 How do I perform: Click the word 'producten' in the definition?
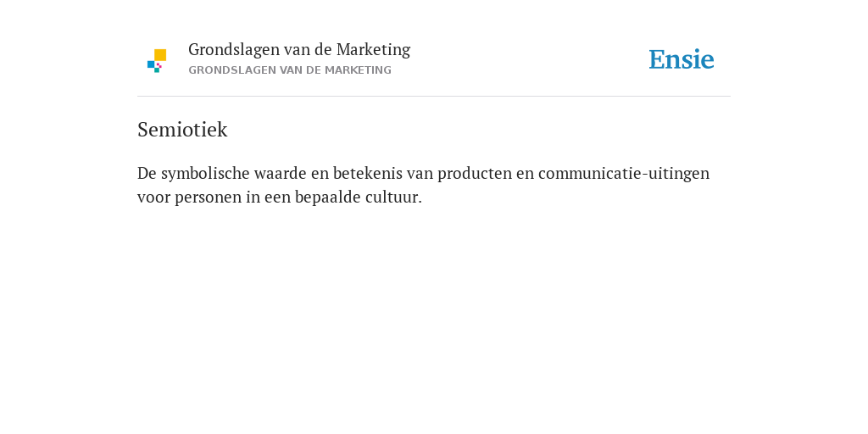coord(475,174)
